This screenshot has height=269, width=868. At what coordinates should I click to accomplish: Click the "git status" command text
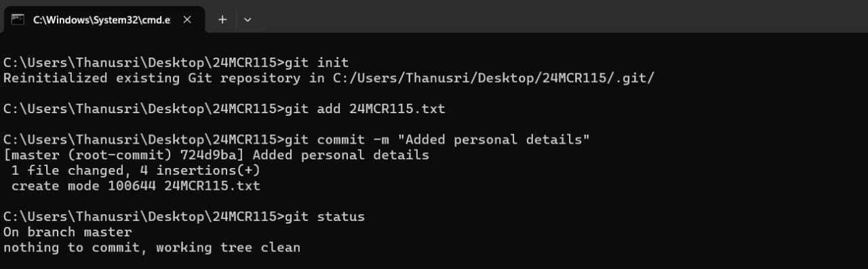325,217
